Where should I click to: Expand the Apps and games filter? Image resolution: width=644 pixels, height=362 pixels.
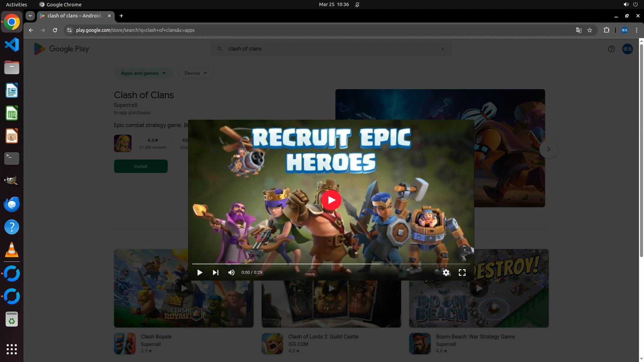[143, 73]
